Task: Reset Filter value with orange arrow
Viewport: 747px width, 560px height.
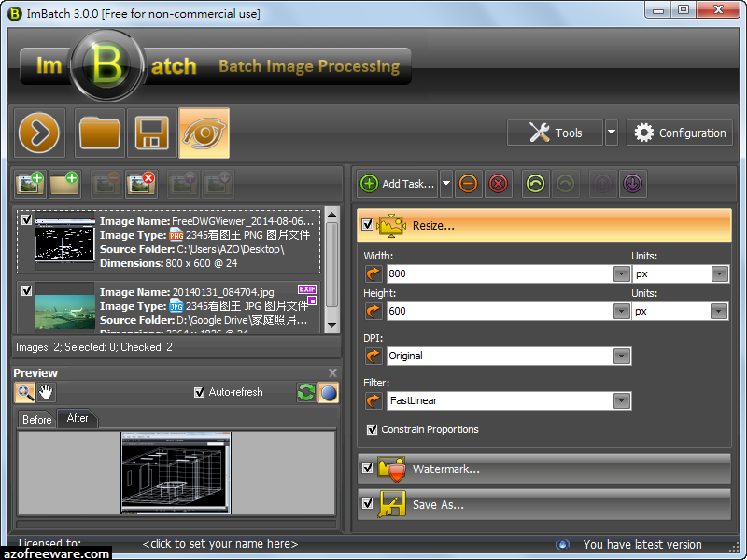Action: click(373, 400)
